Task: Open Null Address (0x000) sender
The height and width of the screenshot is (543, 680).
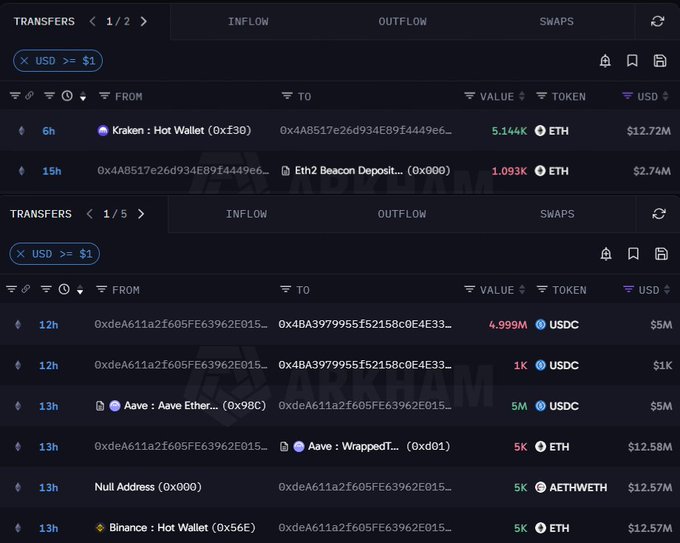Action: coord(148,487)
